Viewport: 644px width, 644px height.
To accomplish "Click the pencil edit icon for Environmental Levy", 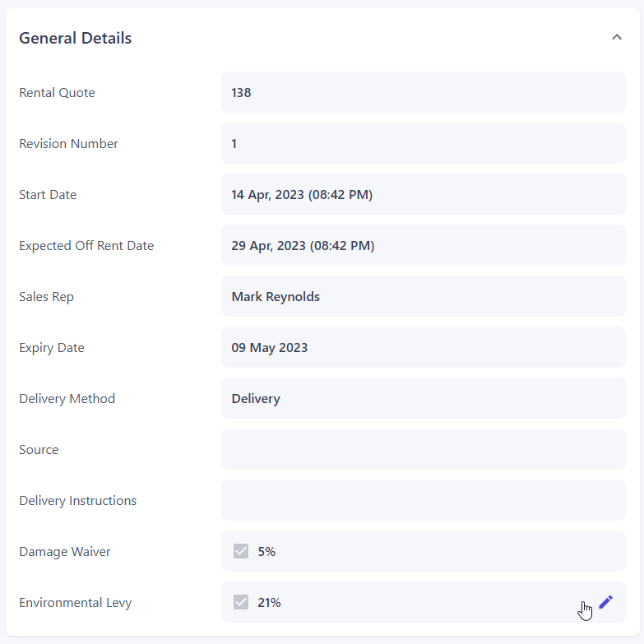I will [x=606, y=602].
